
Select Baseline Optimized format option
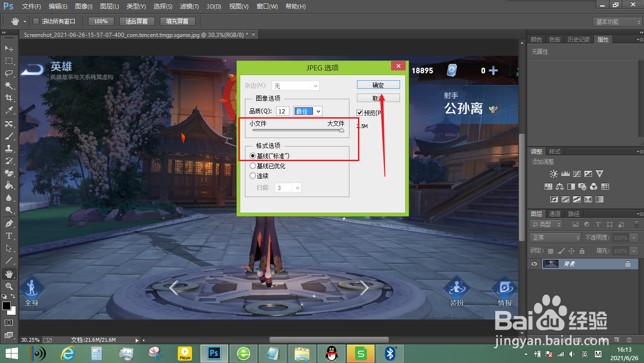pyautogui.click(x=252, y=166)
